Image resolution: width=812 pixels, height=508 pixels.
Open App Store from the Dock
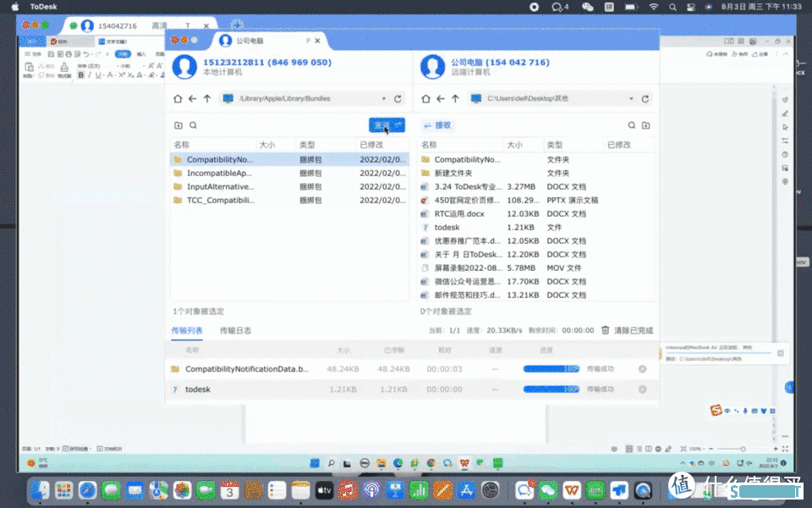tap(465, 490)
